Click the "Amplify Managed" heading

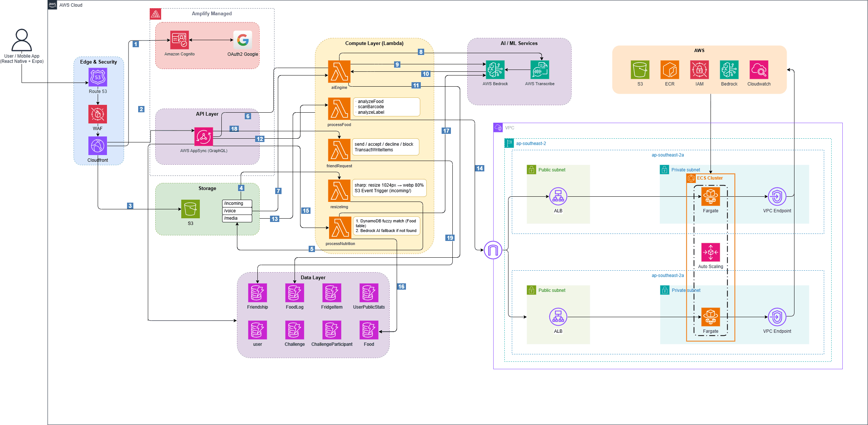tap(212, 13)
